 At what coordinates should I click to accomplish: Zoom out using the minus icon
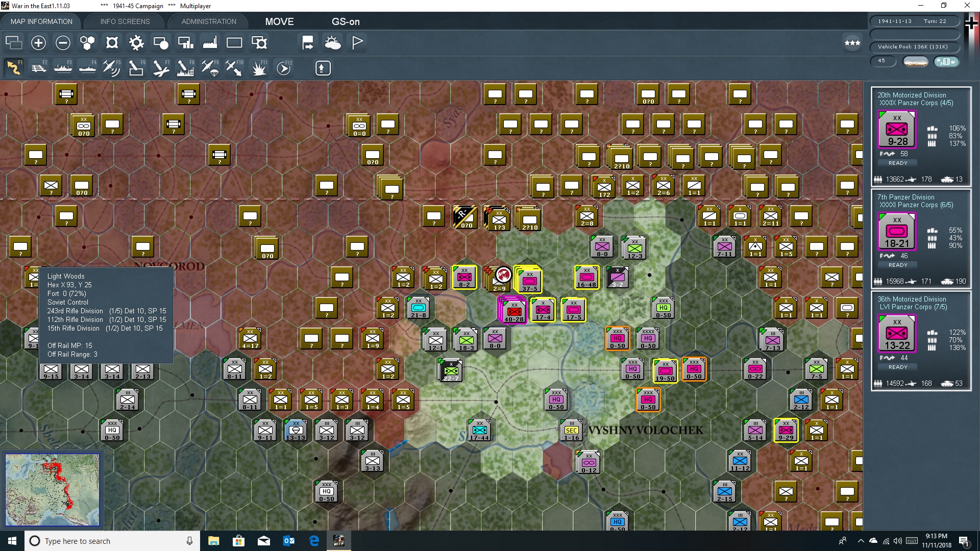point(63,43)
